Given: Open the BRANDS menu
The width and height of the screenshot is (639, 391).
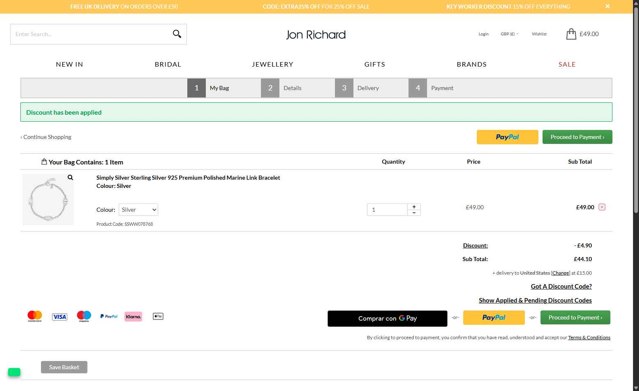Looking at the screenshot, I should click(472, 64).
